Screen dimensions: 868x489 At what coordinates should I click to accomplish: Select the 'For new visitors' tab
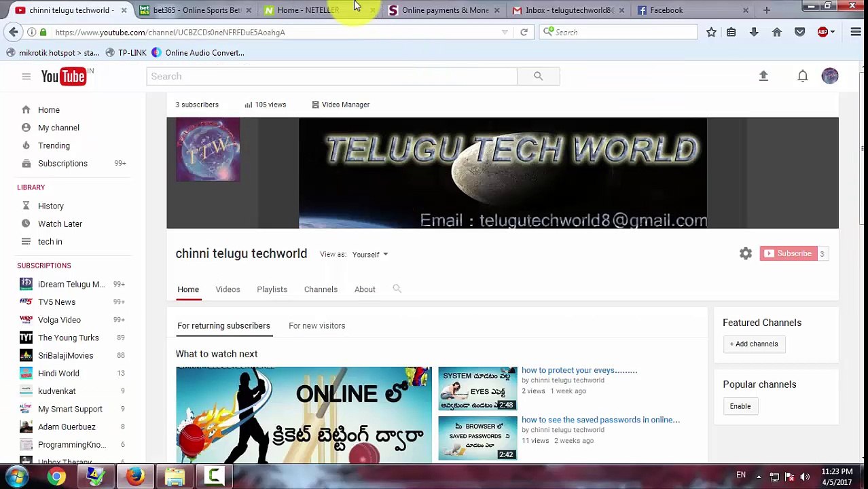(317, 325)
